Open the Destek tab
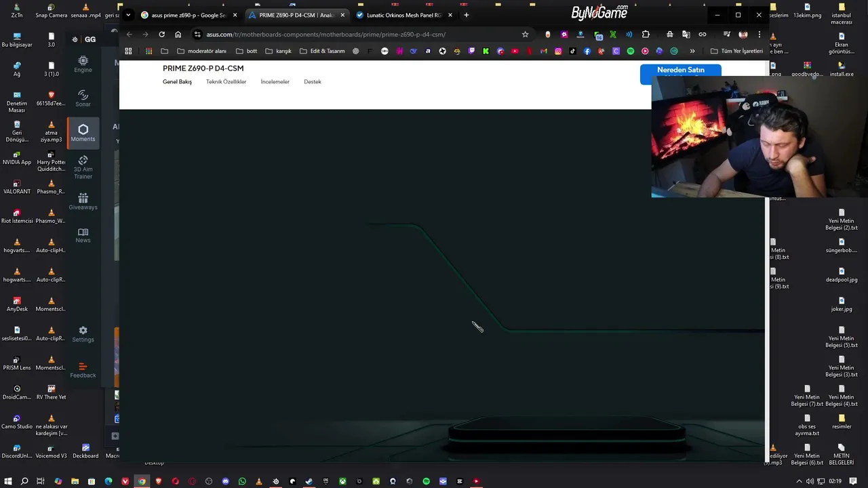This screenshot has height=488, width=868. click(313, 82)
